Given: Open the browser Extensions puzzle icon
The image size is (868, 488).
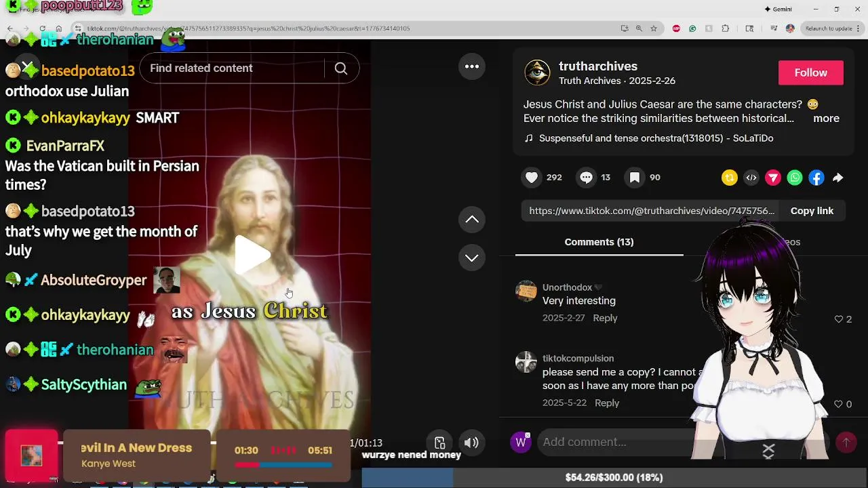Looking at the screenshot, I should tap(726, 28).
